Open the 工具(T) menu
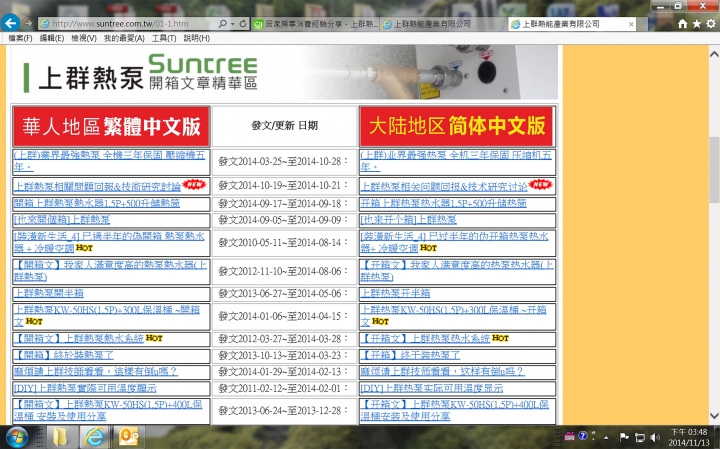This screenshot has height=449, width=720. pyautogui.click(x=164, y=38)
